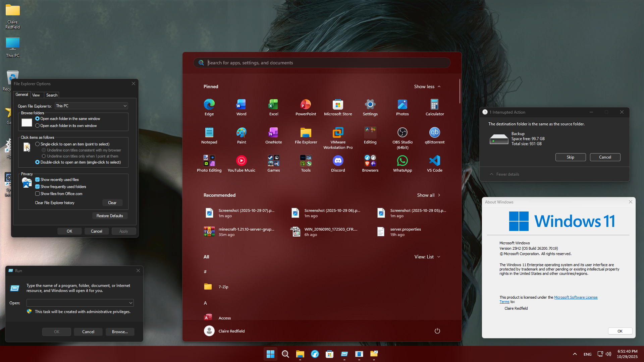
Task: Click OK in File Explorer Options
Action: click(69, 231)
